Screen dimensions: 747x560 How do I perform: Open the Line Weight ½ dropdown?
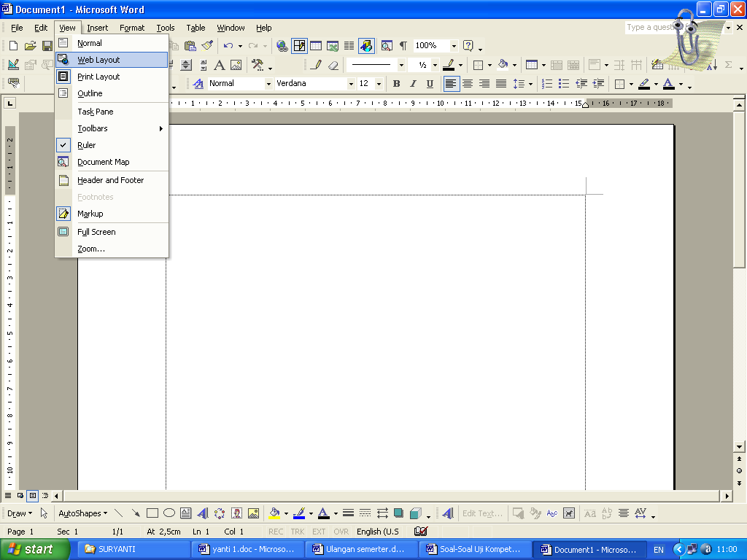pyautogui.click(x=435, y=65)
